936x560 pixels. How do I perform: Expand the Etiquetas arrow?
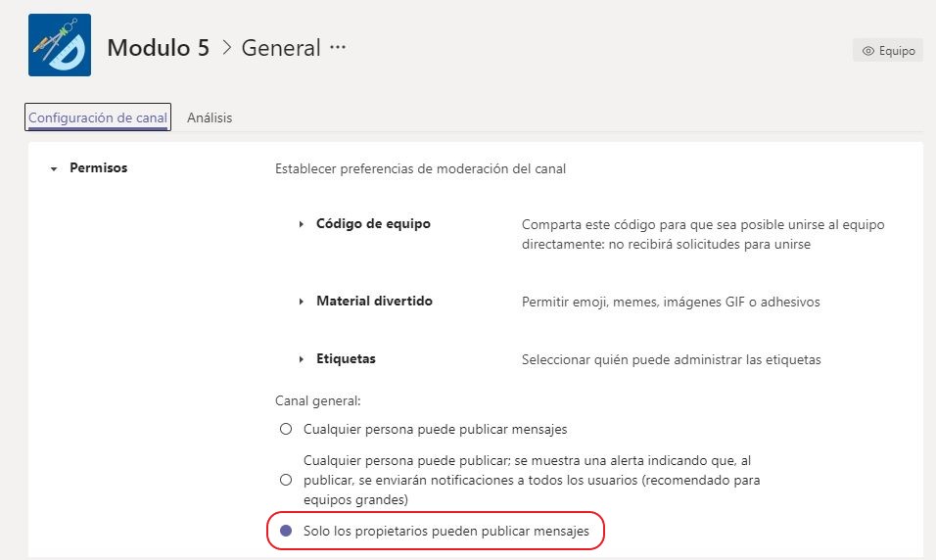302,359
